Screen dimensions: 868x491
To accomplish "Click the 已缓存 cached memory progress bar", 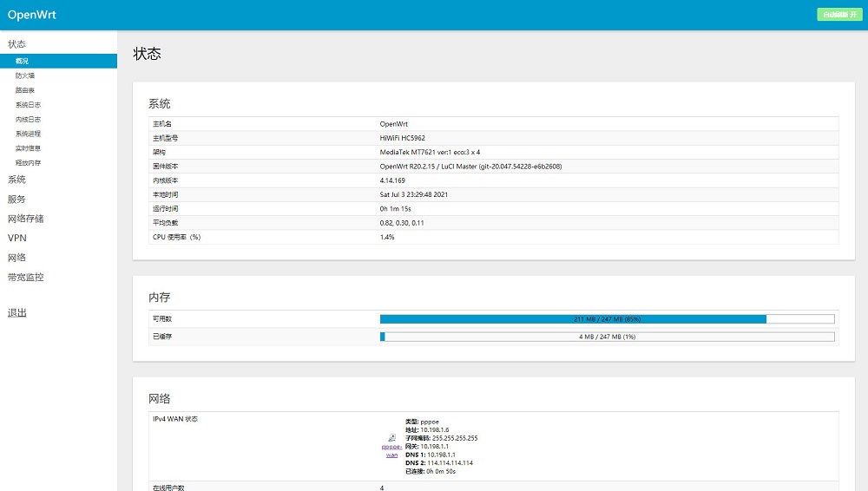I will click(608, 337).
